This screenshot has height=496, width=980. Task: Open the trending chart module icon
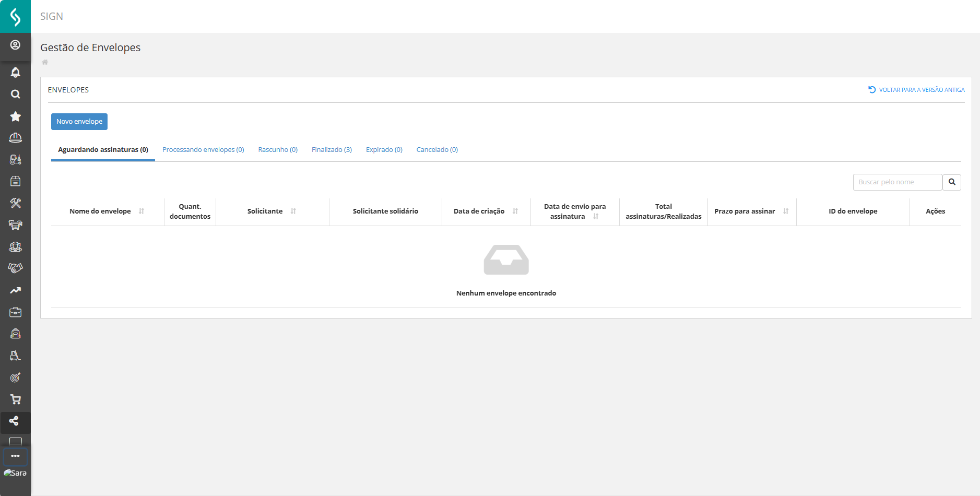pyautogui.click(x=15, y=290)
